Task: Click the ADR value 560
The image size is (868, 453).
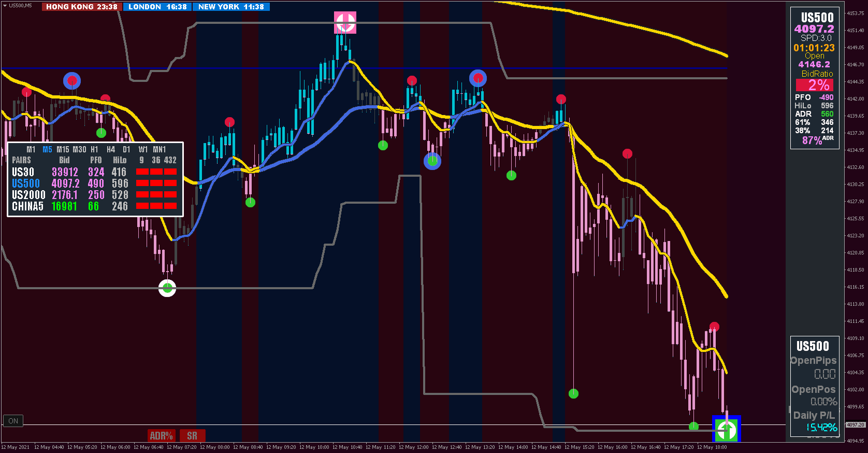Action: coord(827,114)
